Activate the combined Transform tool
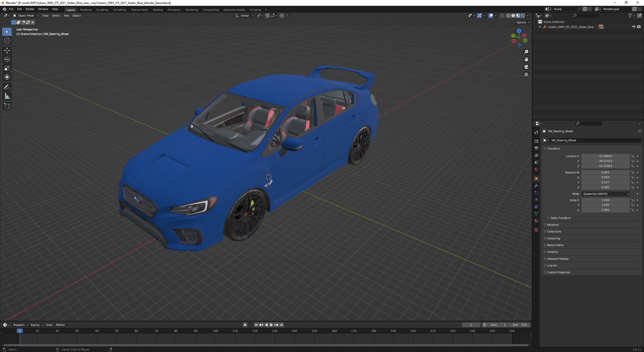This screenshot has width=644, height=352. pyautogui.click(x=7, y=77)
